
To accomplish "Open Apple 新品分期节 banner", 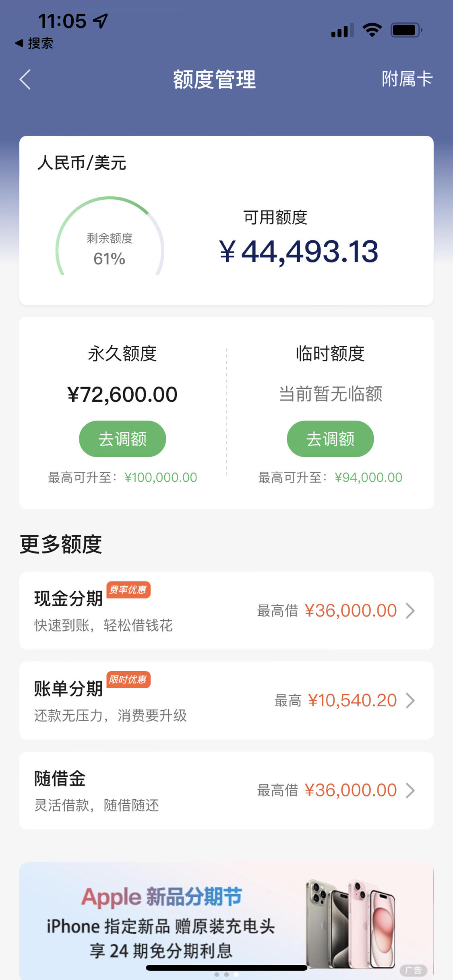I will 226,920.
